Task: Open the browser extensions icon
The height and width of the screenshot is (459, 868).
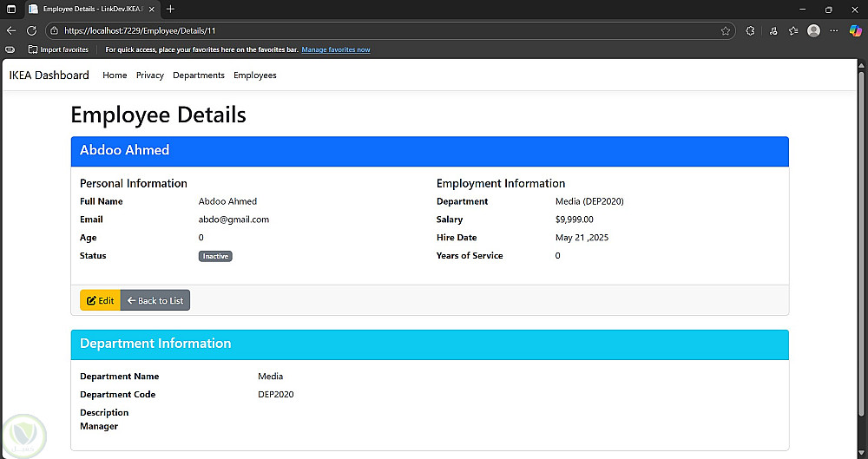Action: click(751, 30)
